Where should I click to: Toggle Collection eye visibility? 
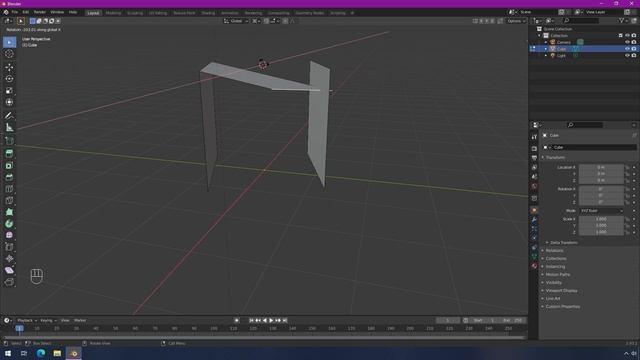tap(627, 36)
